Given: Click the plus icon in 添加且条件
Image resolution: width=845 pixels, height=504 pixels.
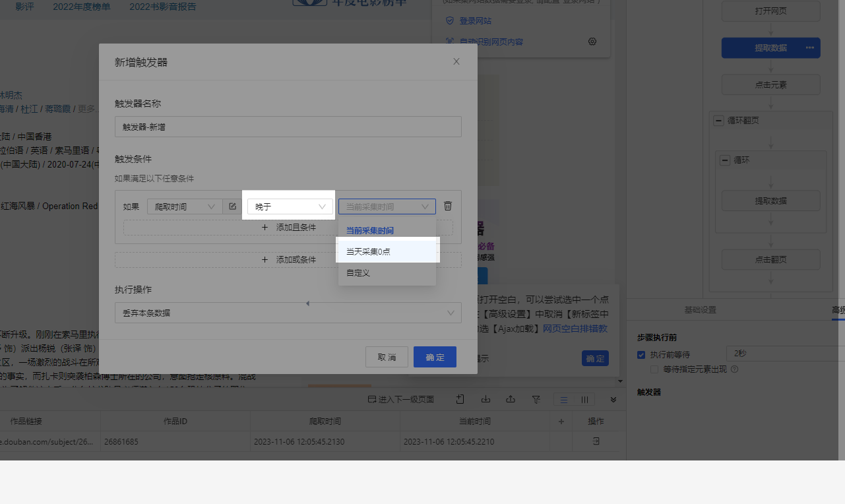Looking at the screenshot, I should pos(265,227).
